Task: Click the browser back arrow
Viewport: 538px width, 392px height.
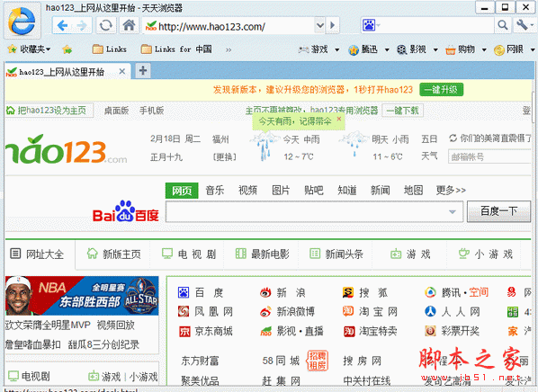Action: [62, 25]
